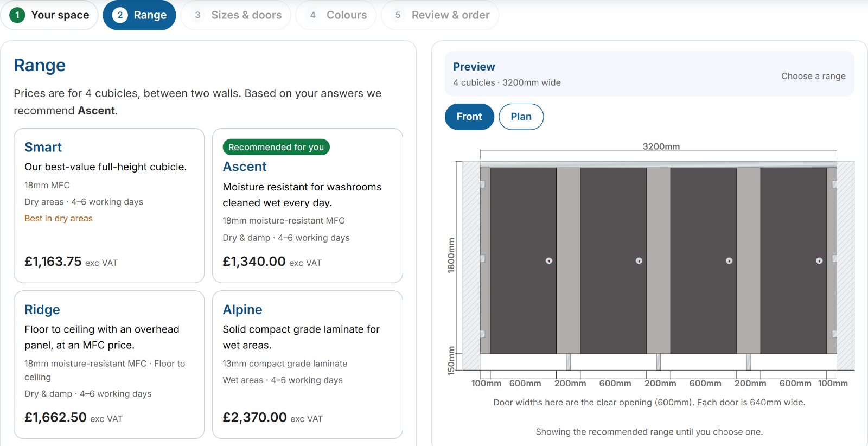Click the Alpine price £2,370.00
This screenshot has width=868, height=446.
(255, 417)
